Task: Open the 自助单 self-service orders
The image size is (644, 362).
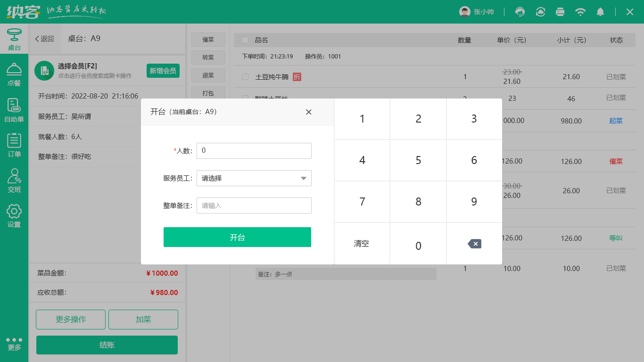Action: (x=14, y=109)
